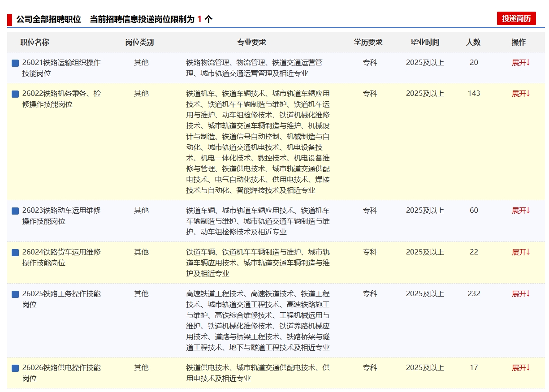Click the 专业要求 column header
This screenshot has width=549, height=392.
click(x=251, y=42)
